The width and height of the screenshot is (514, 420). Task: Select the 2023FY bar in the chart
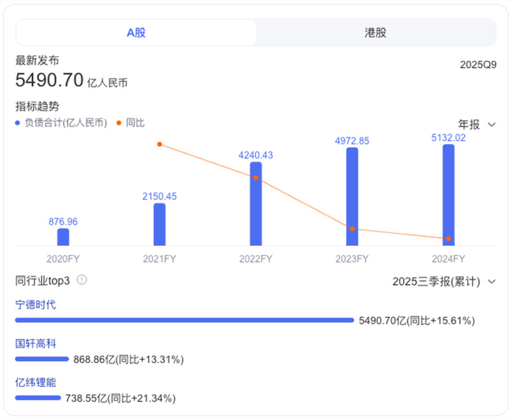tap(352, 197)
